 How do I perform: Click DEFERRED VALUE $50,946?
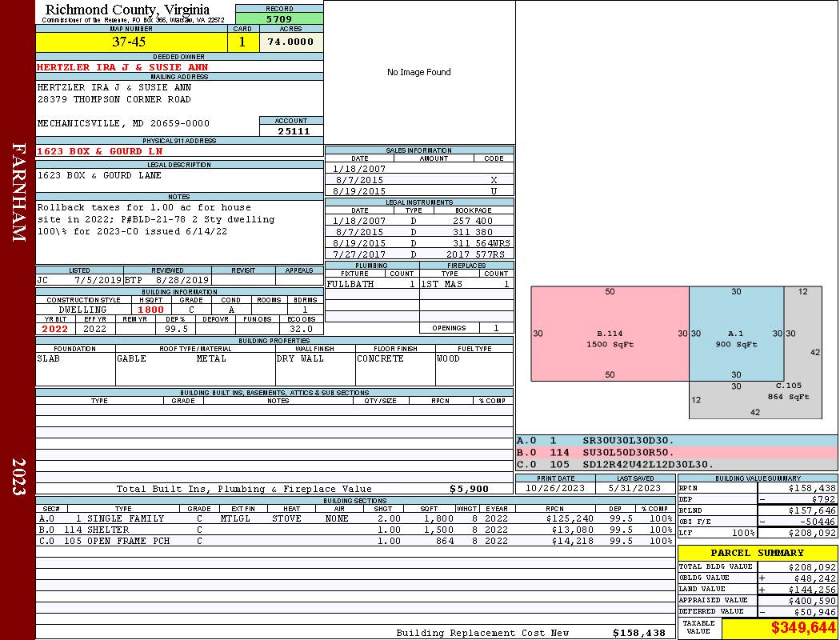click(814, 612)
